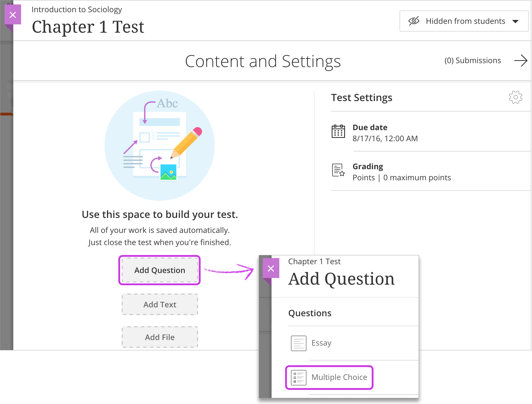Select the Essay question type icon
The image size is (532, 404).
point(298,343)
